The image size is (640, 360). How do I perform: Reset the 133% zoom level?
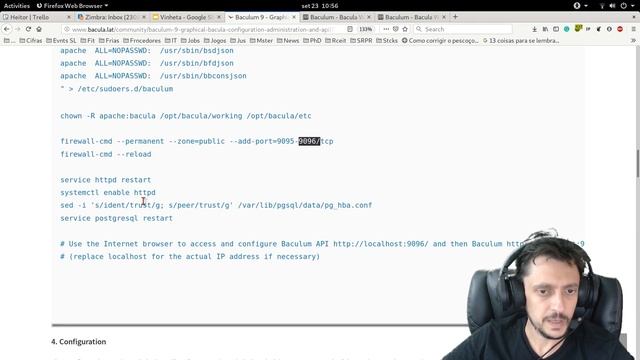365,29
